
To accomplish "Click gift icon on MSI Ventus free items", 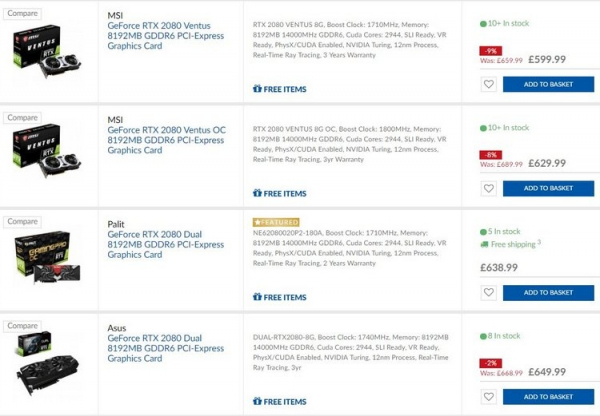I will [258, 89].
